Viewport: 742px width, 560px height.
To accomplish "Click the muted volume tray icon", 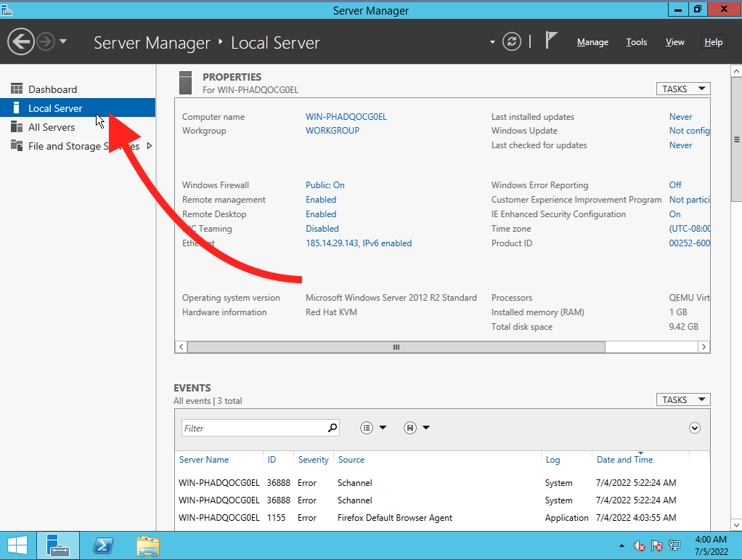I will [640, 545].
